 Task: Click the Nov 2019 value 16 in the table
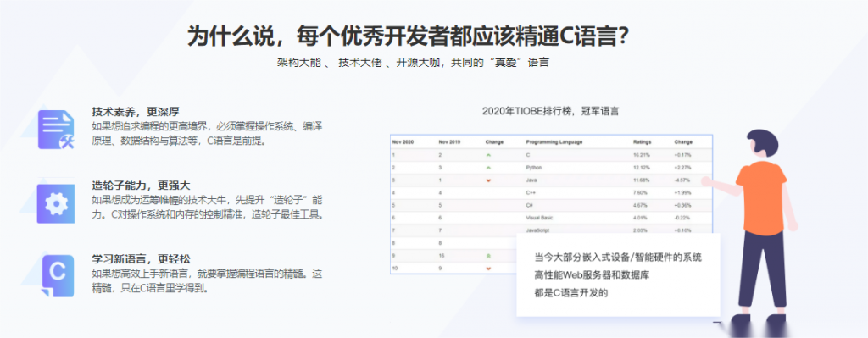point(441,256)
